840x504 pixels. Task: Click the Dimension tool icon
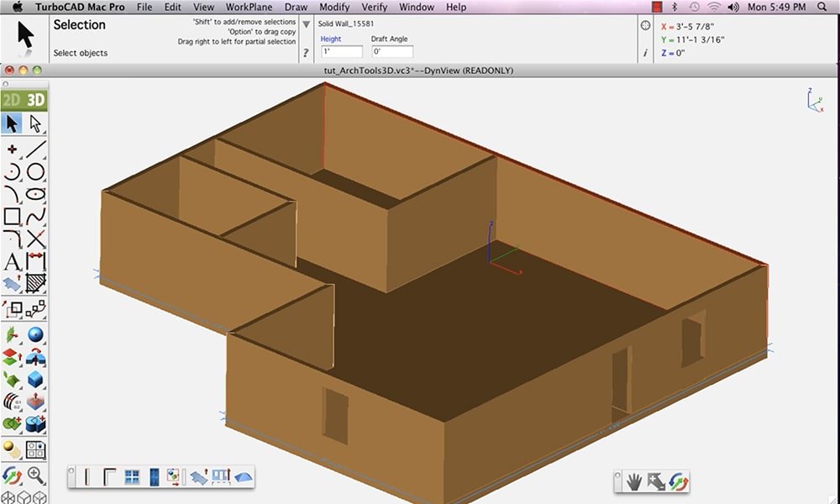[x=35, y=262]
